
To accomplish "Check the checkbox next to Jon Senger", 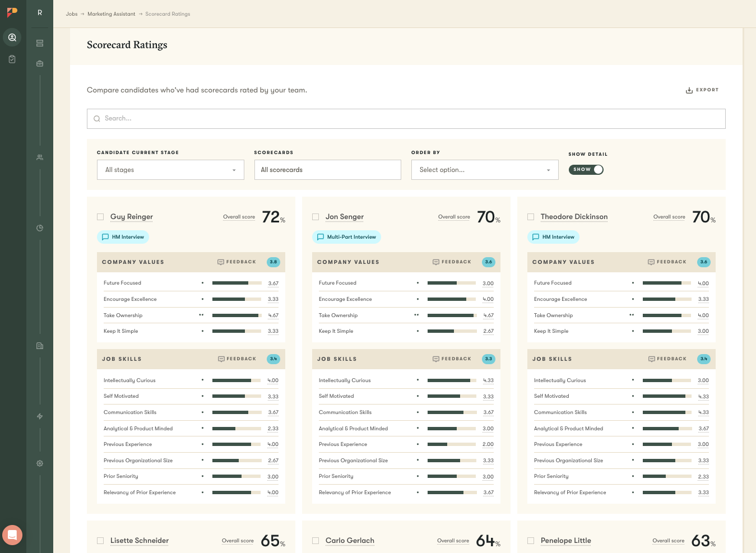I will pos(316,217).
